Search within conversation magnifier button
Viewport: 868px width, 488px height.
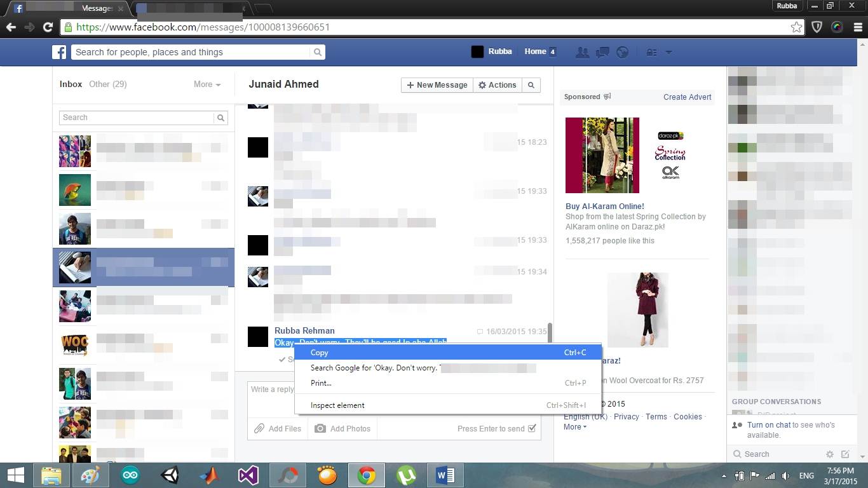click(531, 85)
